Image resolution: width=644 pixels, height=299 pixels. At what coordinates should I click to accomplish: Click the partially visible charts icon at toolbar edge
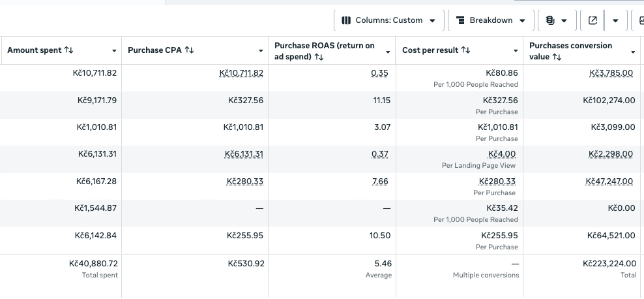pos(640,20)
